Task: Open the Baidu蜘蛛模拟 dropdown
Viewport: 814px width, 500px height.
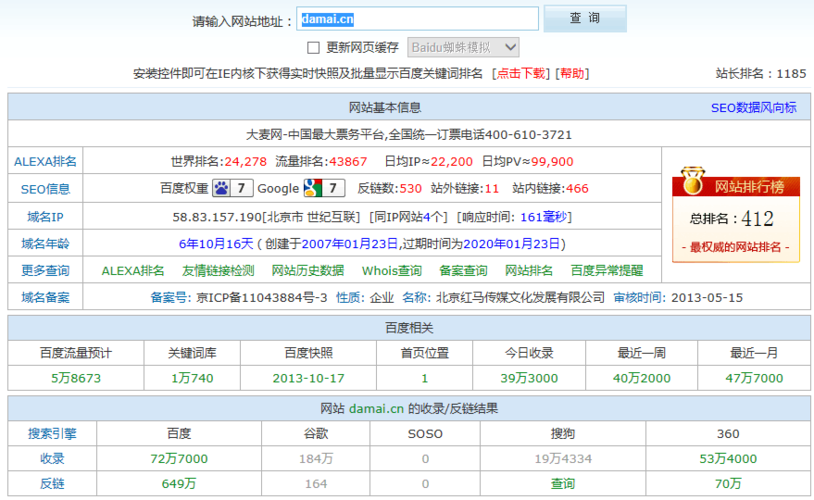Action: pos(463,48)
